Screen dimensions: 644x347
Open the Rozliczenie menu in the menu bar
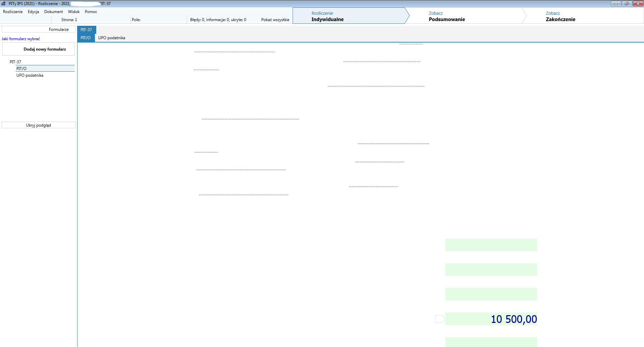point(13,12)
